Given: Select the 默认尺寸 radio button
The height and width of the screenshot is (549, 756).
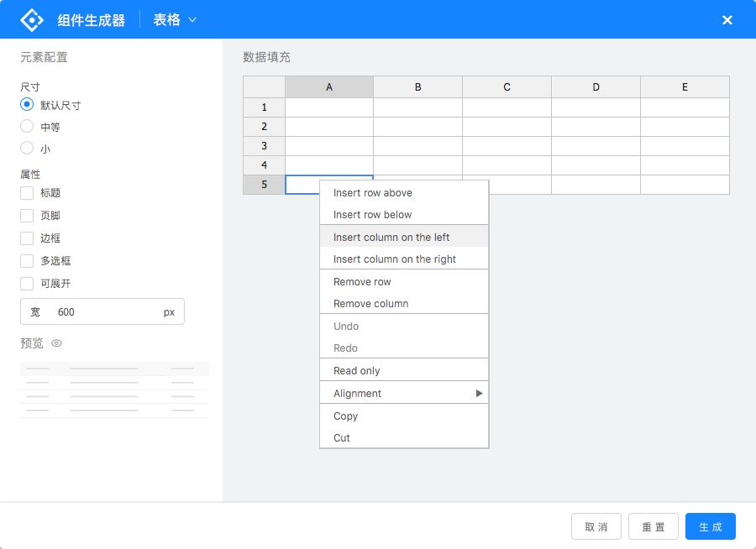Looking at the screenshot, I should [x=27, y=105].
